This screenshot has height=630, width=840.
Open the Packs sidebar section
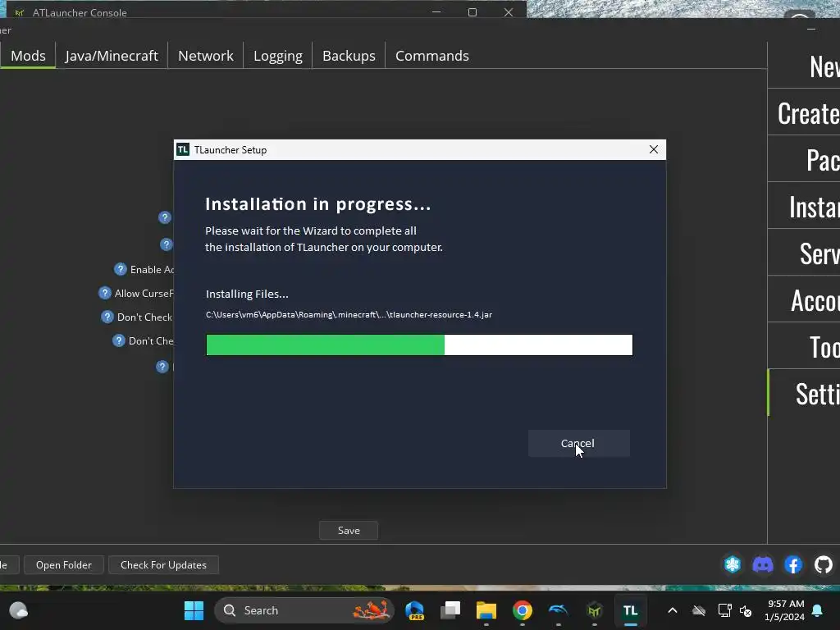coord(804,159)
